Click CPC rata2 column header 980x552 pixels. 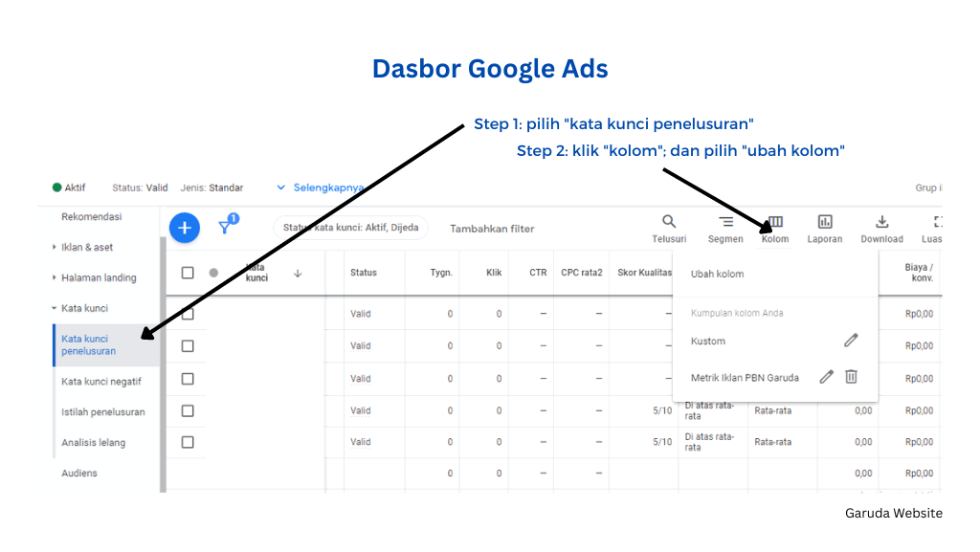tap(581, 273)
